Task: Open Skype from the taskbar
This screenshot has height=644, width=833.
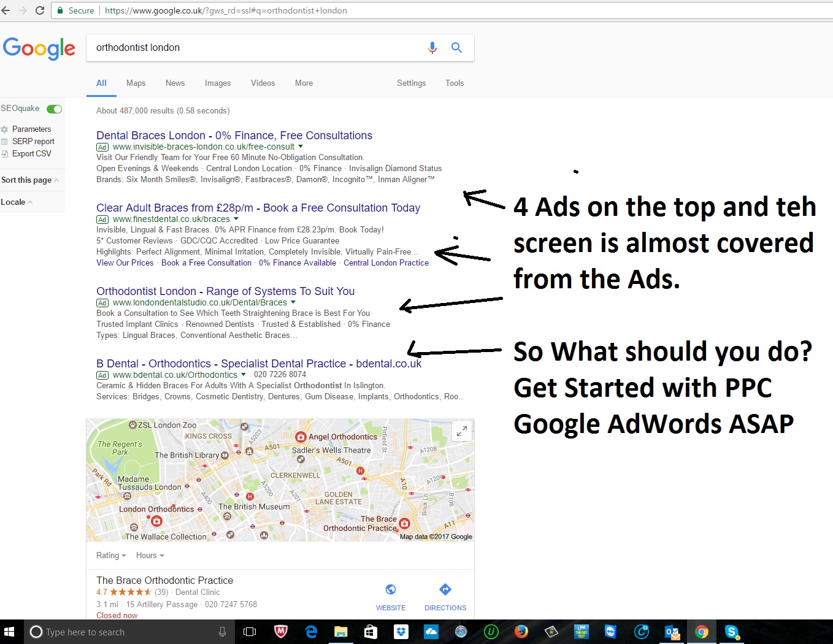Action: [731, 632]
